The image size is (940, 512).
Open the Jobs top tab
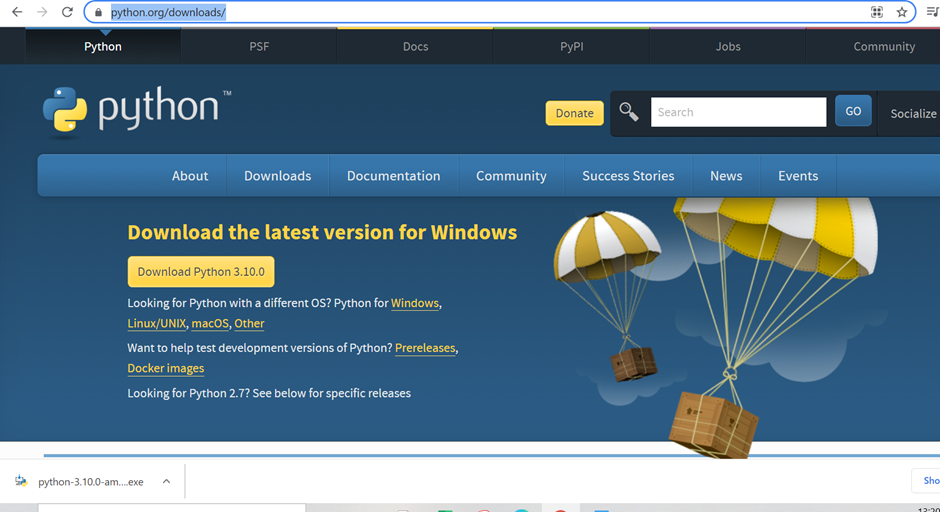728,47
